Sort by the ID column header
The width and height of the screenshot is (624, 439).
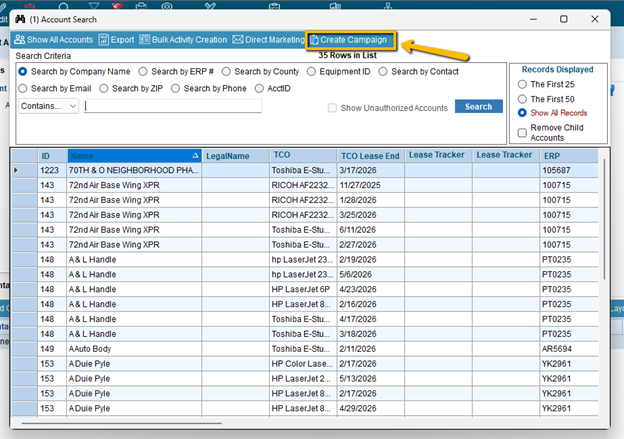52,156
